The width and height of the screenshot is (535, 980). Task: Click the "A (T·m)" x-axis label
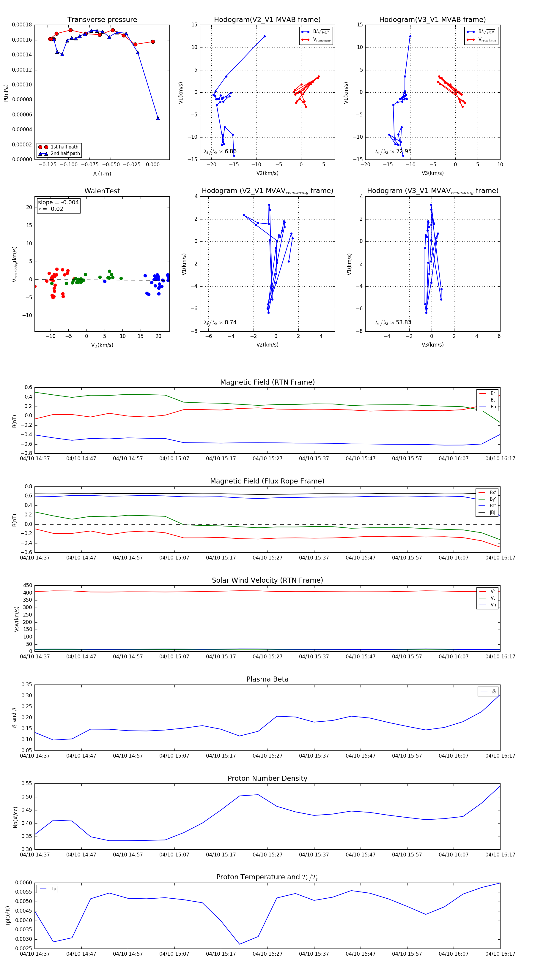click(x=102, y=174)
